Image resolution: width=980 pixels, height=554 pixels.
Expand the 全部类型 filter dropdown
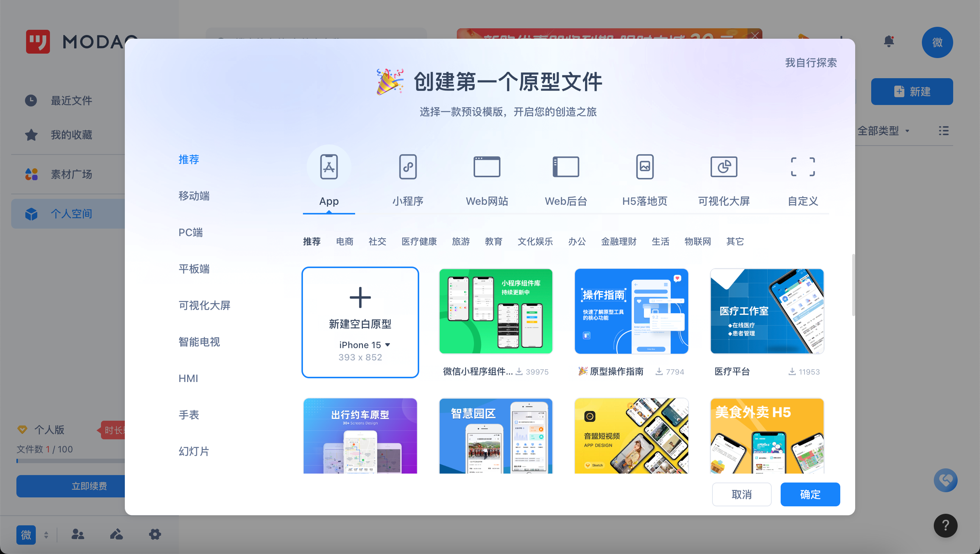click(883, 131)
